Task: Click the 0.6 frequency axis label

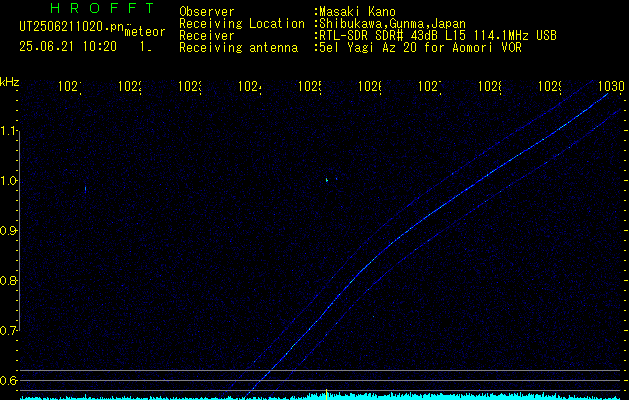Action: click(x=8, y=380)
